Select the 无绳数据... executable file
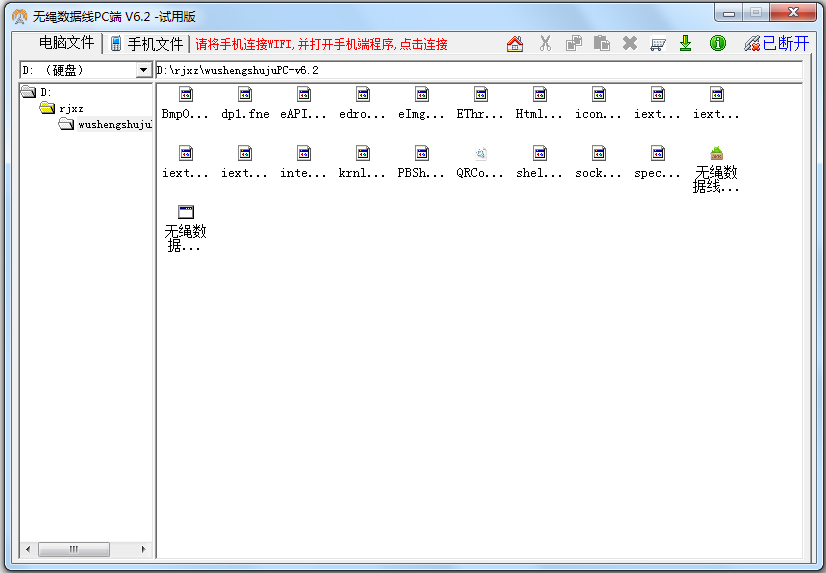This screenshot has width=826, height=573. click(x=185, y=229)
